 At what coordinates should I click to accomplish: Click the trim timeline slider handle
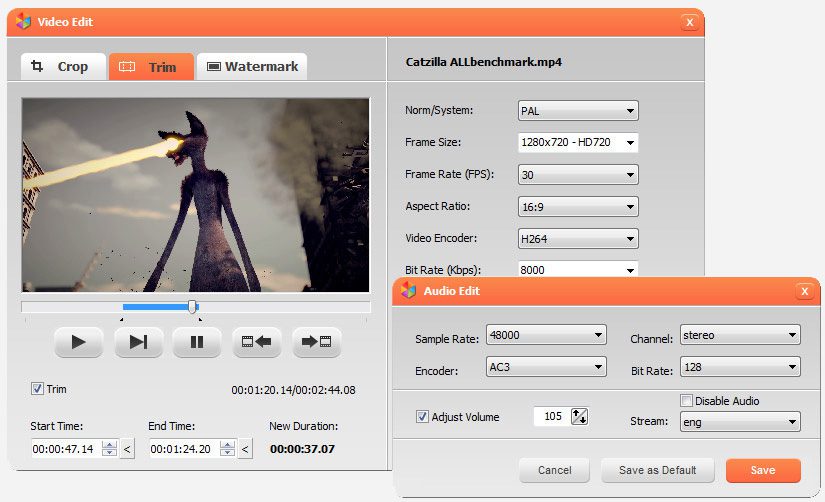(193, 307)
